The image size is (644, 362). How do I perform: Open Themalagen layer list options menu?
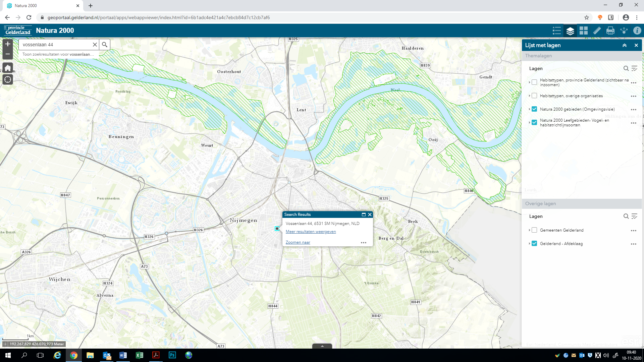pos(634,68)
